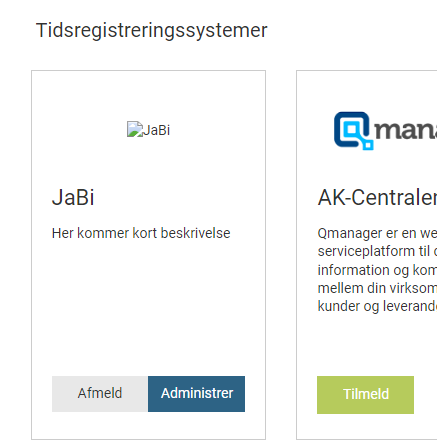Click the Qmanager wordmark text in logo
This screenshot has height=445, width=437.
click(406, 130)
